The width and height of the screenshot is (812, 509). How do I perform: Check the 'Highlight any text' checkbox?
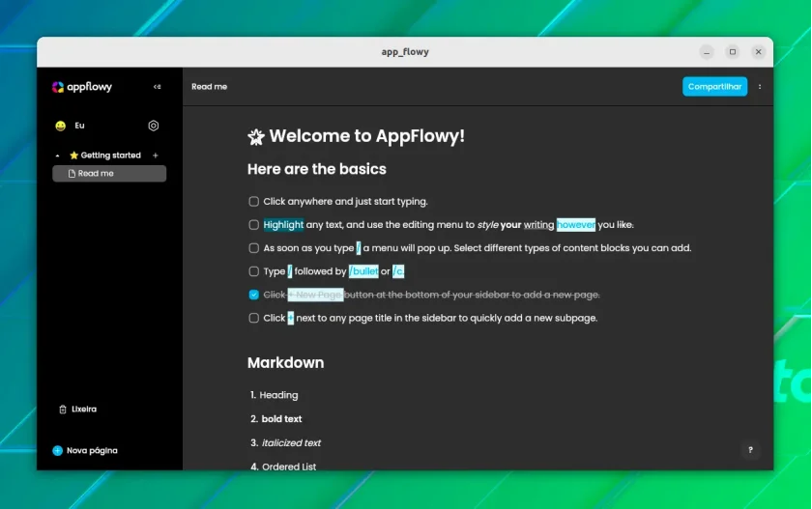[x=253, y=224]
